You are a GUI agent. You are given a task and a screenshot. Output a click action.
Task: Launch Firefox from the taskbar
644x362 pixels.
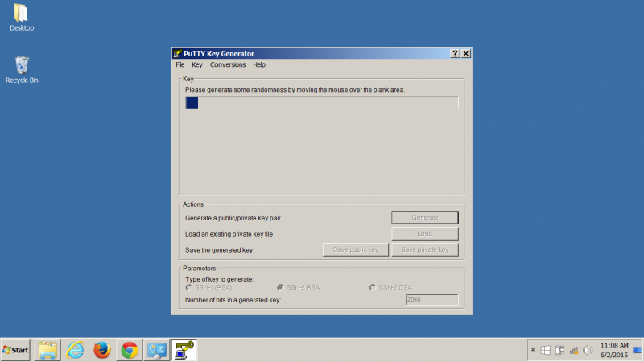tap(102, 350)
